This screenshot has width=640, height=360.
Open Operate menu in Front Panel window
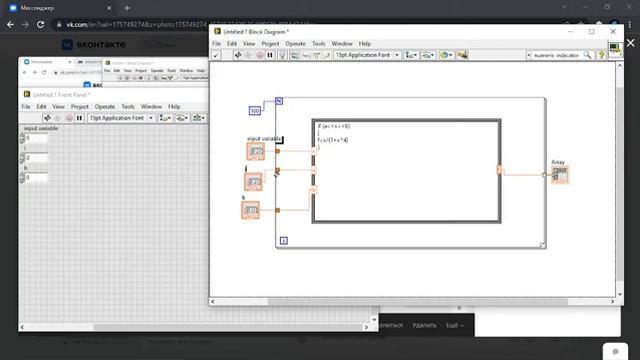pyautogui.click(x=105, y=107)
